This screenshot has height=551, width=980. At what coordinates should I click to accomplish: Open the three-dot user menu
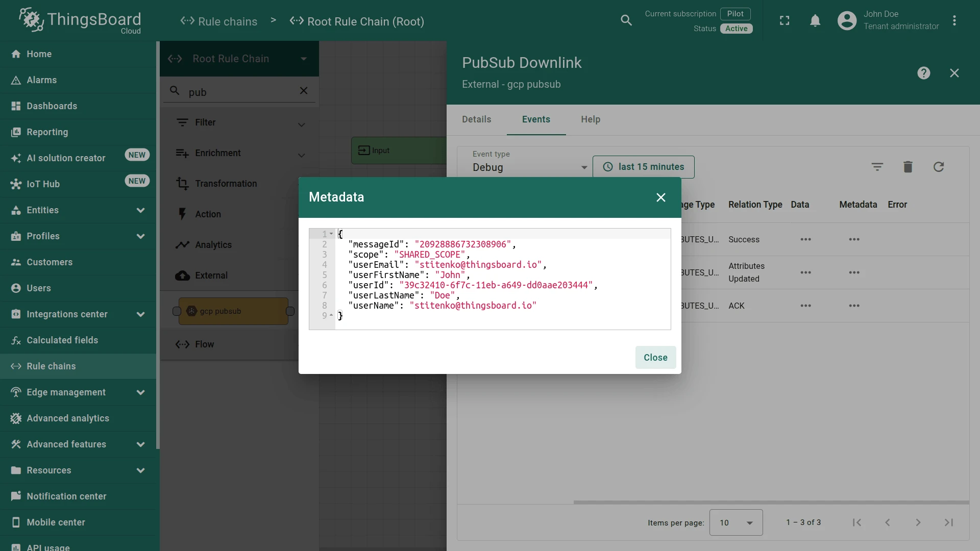954,20
